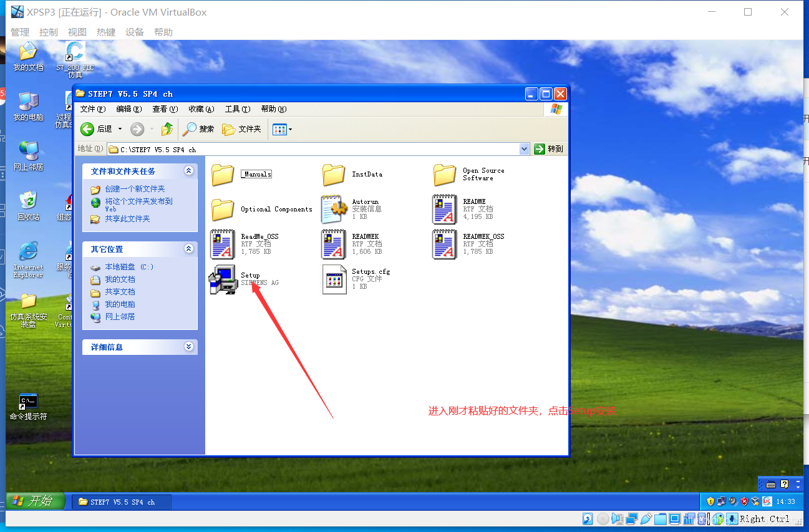This screenshot has height=532, width=809.
Task: Click the Start (开始) button
Action: click(x=36, y=501)
